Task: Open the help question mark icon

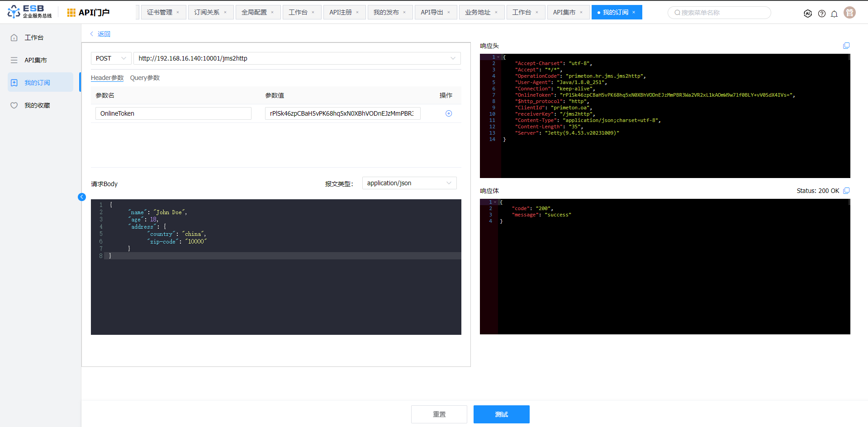Action: [821, 14]
